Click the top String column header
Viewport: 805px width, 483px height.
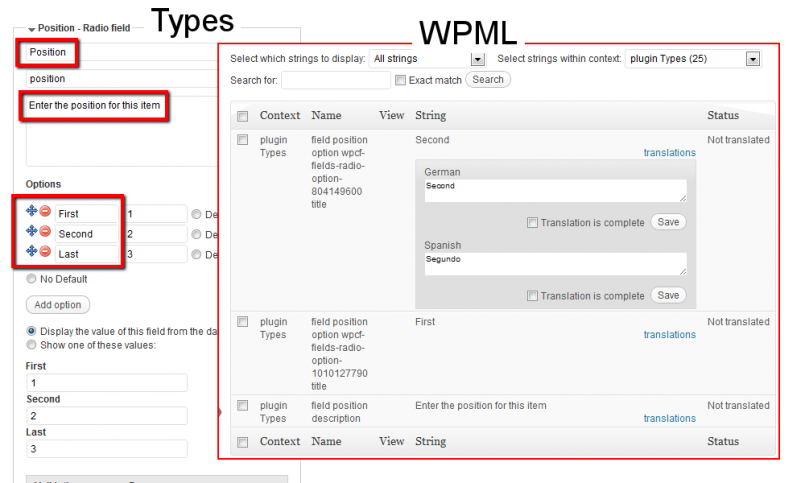pyautogui.click(x=430, y=115)
